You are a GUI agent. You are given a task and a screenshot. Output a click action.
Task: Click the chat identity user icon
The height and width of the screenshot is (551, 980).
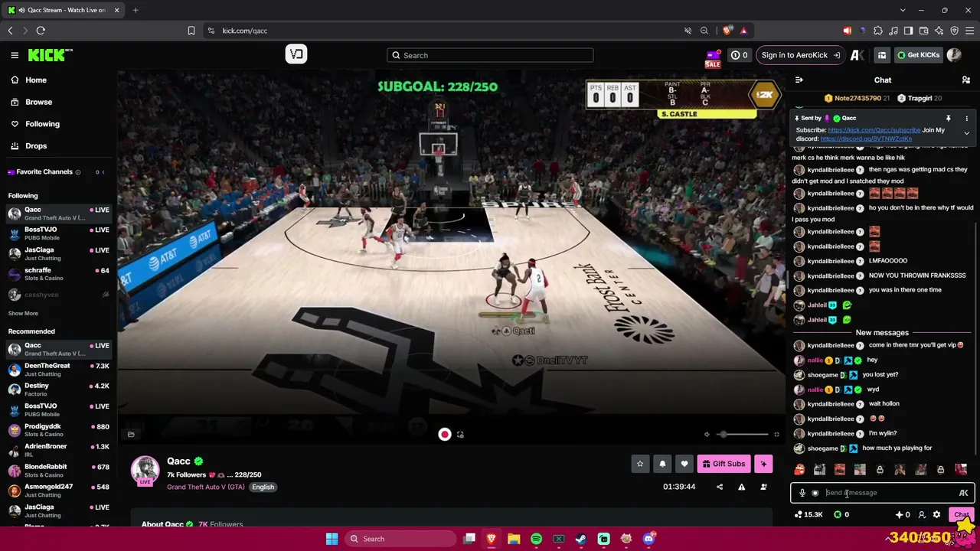click(922, 515)
